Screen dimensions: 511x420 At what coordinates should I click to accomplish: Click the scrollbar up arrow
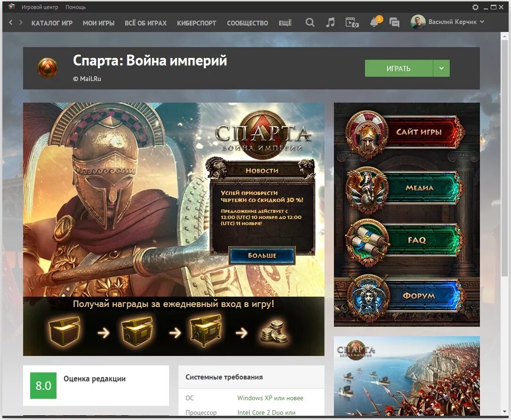tap(504, 36)
